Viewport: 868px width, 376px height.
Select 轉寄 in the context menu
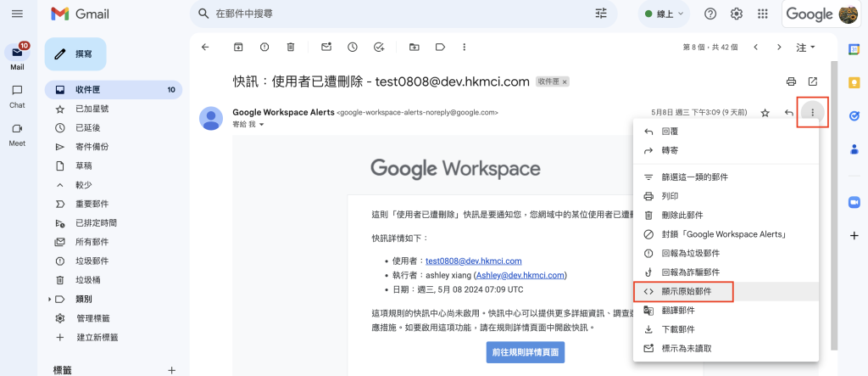(726, 150)
